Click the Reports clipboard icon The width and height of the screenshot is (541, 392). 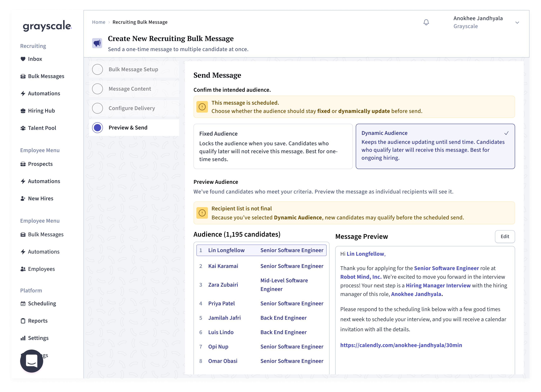coord(23,321)
